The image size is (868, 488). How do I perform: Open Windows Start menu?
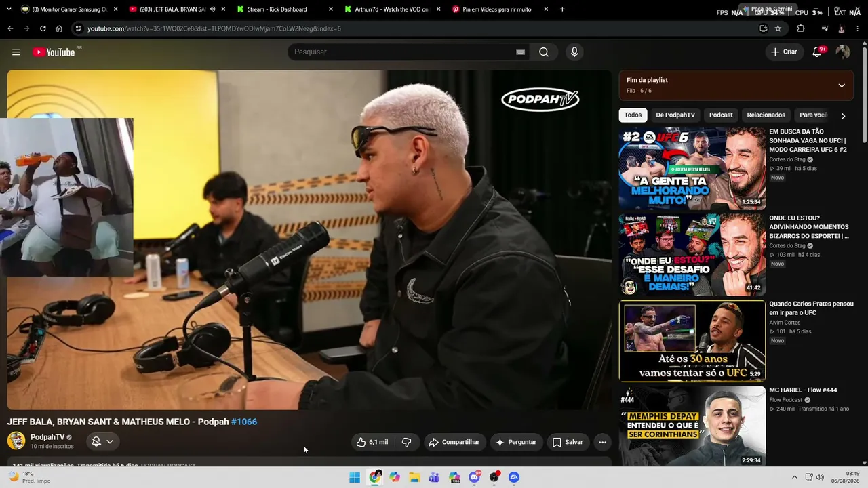point(355,477)
